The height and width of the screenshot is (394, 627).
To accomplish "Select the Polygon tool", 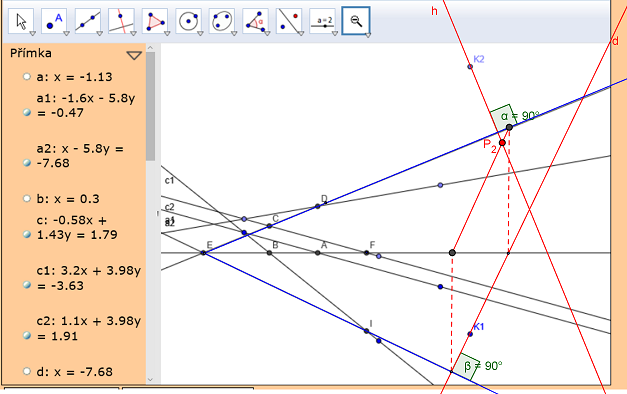I will [x=155, y=21].
